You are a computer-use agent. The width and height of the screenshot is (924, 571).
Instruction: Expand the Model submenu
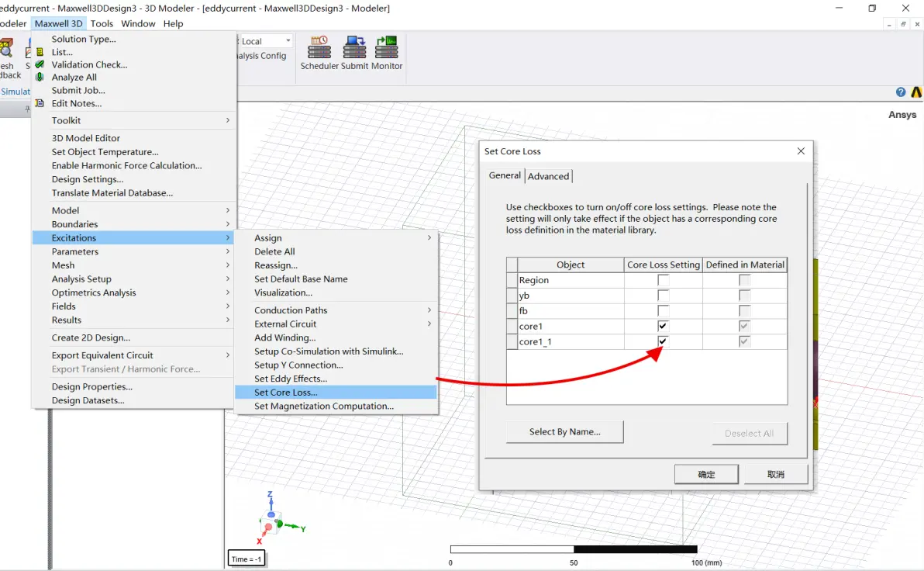tap(134, 210)
